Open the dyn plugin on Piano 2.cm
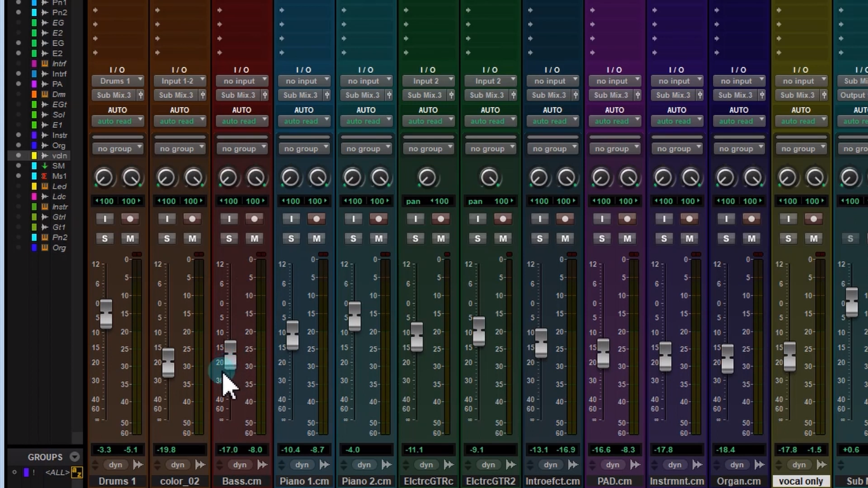Viewport: 868px width, 488px height. click(x=363, y=464)
